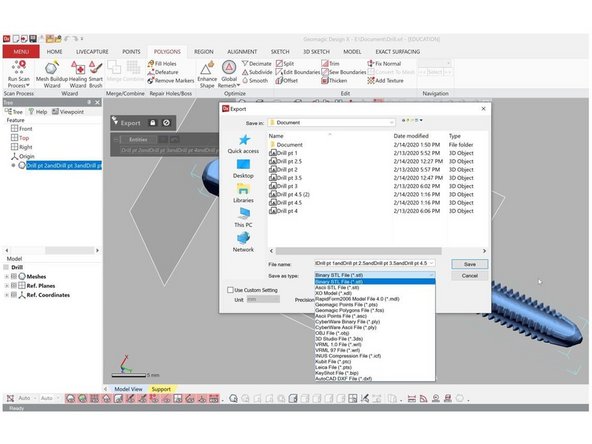Open Run Scan Process dropdown arrow

point(28,85)
